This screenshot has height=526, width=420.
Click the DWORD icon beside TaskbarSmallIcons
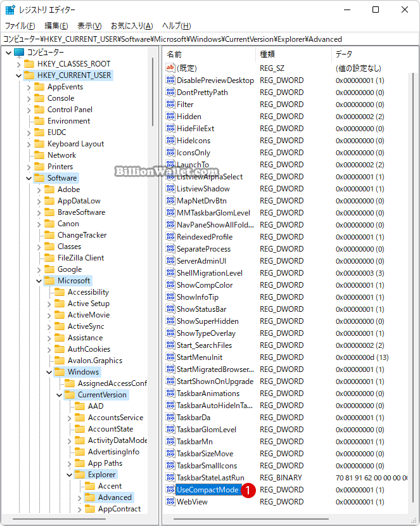tap(170, 465)
